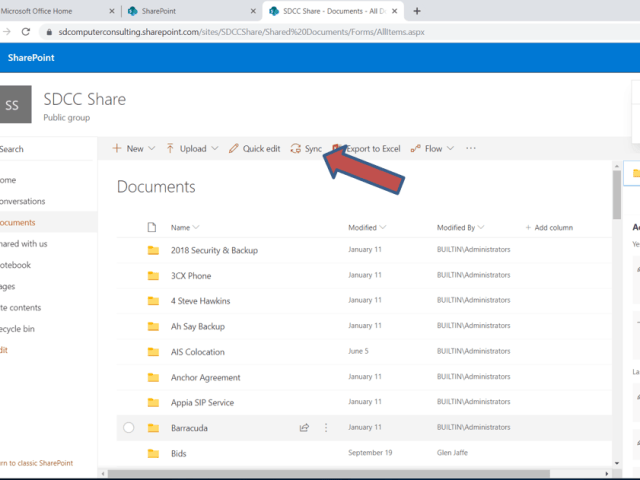Open the 3CX Phone folder name

(191, 276)
